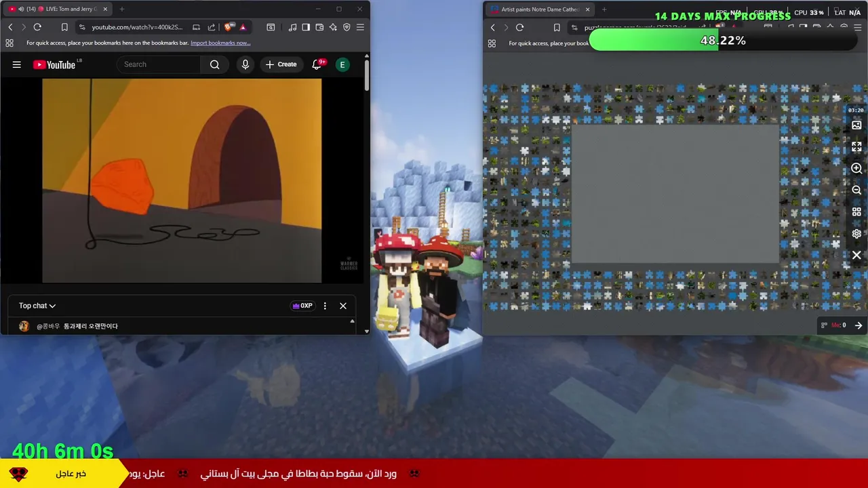Click the empty gray puzzle assembly area
Viewport: 868px width, 488px height.
(x=675, y=194)
